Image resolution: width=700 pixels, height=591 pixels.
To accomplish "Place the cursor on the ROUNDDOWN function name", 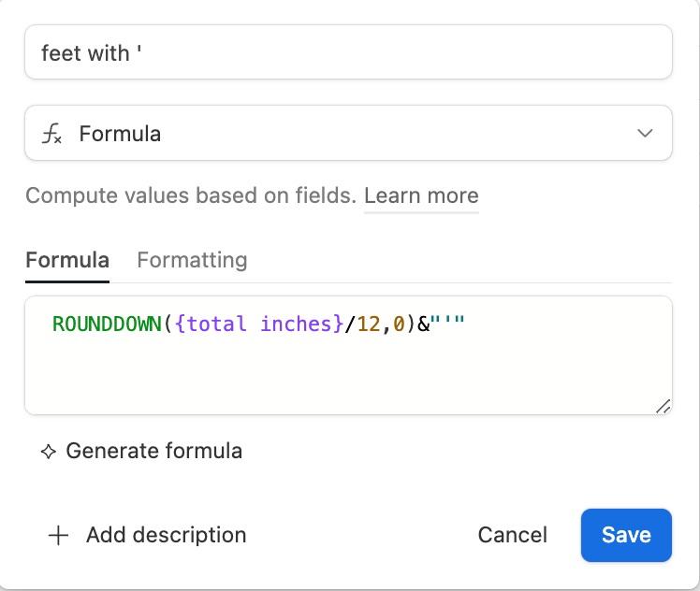I will (107, 324).
